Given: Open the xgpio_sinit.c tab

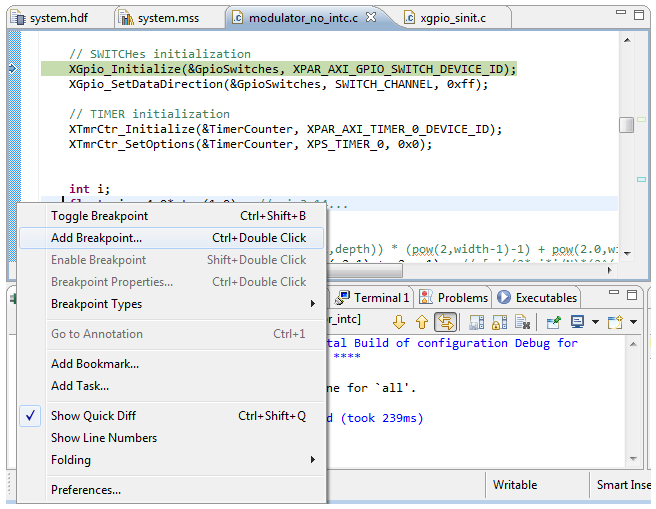Looking at the screenshot, I should (x=453, y=18).
